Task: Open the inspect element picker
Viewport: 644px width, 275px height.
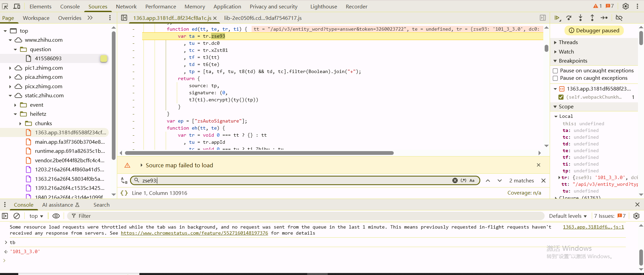Action: [5, 6]
